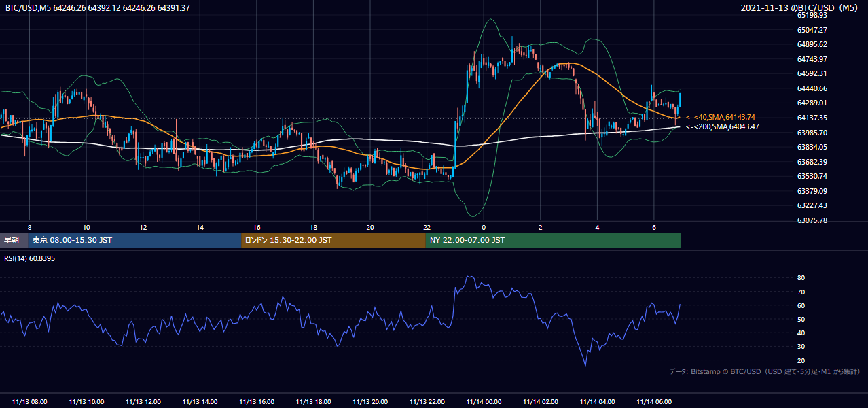This screenshot has width=868, height=408.
Task: Click the price axis value 63379.09
Action: 812,191
